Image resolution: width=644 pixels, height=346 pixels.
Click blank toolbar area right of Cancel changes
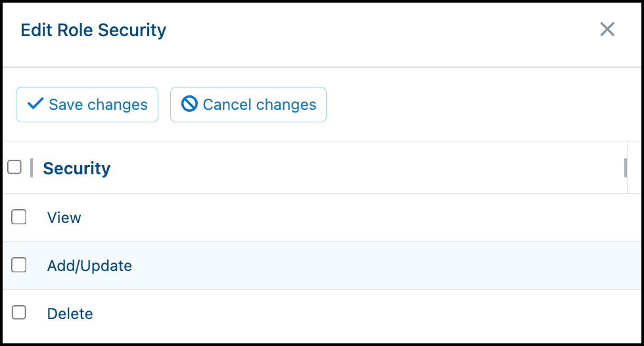click(480, 105)
